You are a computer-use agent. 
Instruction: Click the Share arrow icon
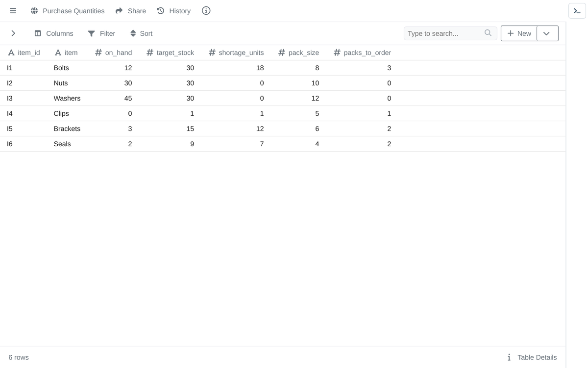tap(119, 11)
